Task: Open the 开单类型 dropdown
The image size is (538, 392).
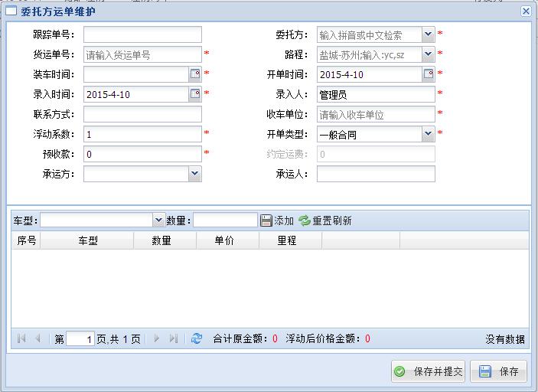Action: click(x=429, y=134)
